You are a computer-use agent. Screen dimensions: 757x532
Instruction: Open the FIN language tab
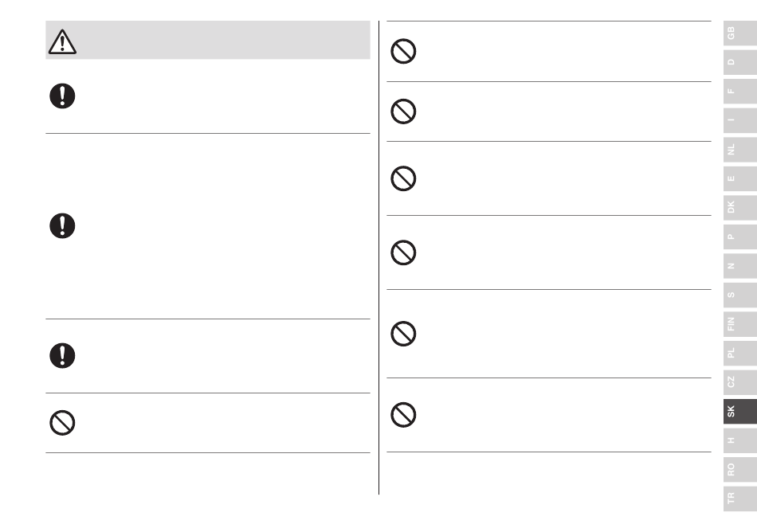(x=740, y=324)
